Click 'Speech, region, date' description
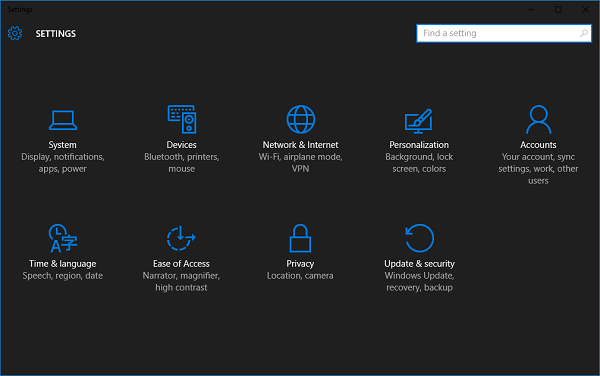 click(62, 276)
